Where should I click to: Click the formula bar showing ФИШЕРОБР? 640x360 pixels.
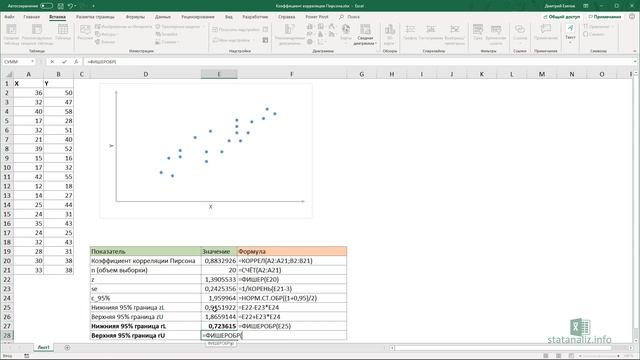359,62
